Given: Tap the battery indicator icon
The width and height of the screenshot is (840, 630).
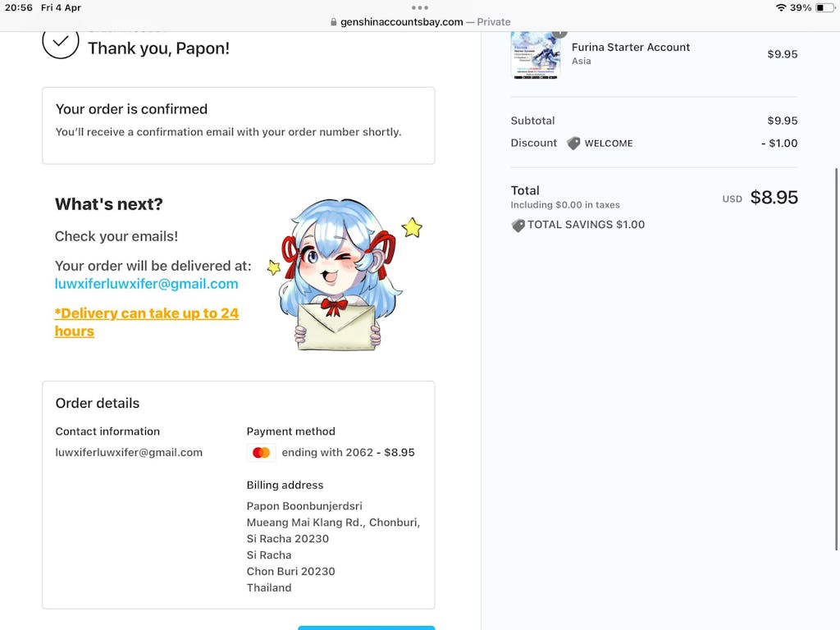Looking at the screenshot, I should (x=824, y=7).
